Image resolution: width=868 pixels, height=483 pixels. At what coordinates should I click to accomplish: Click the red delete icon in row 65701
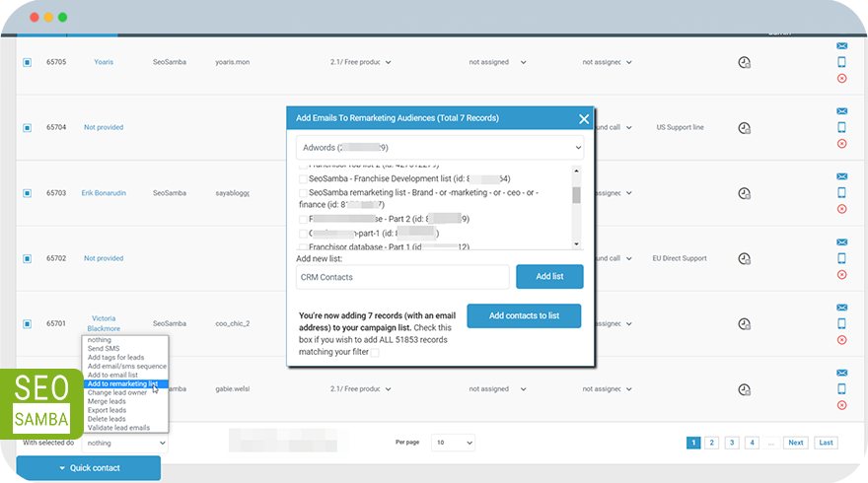tap(841, 340)
